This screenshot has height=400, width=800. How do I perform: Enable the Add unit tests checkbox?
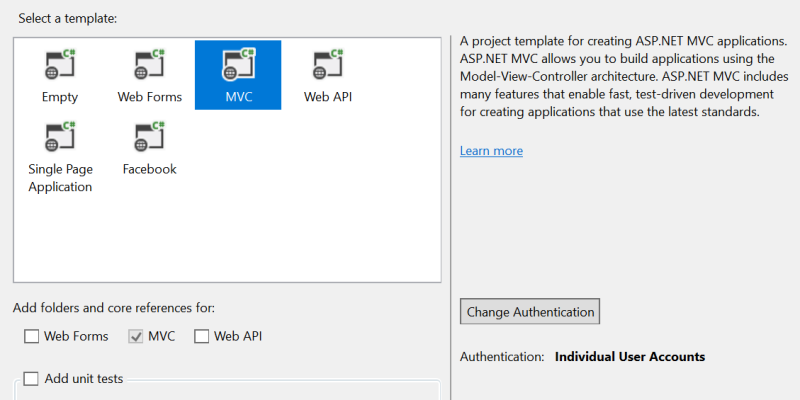click(32, 379)
